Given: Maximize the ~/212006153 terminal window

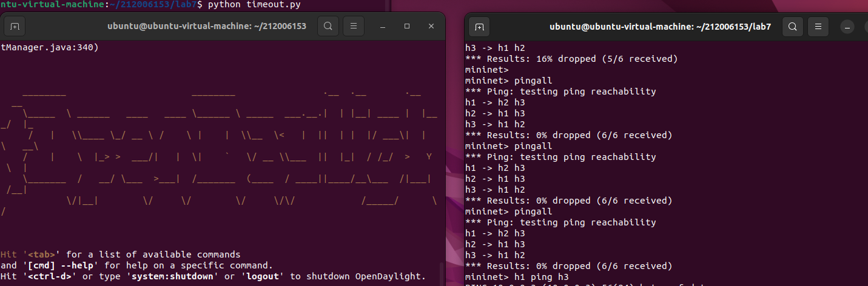Looking at the screenshot, I should click(x=407, y=27).
